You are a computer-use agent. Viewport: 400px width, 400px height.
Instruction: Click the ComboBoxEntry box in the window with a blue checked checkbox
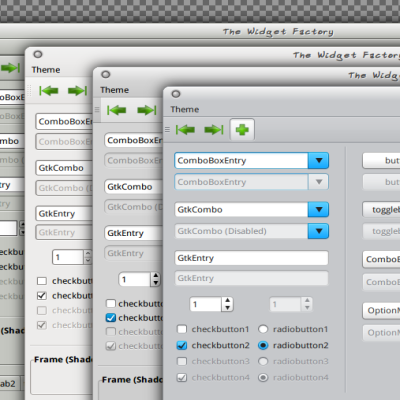click(134, 140)
